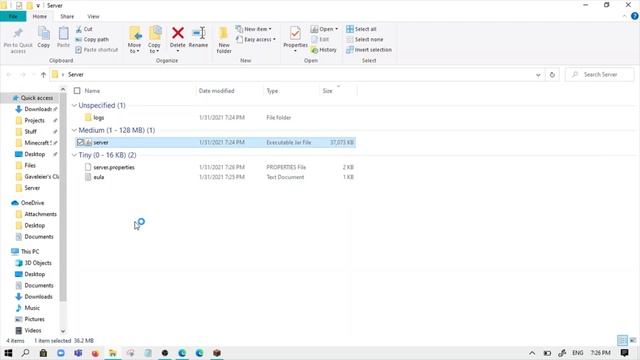Collapse the Medium (1 - 128 MB) group
Screen dimensions: 640x360
coord(74,130)
